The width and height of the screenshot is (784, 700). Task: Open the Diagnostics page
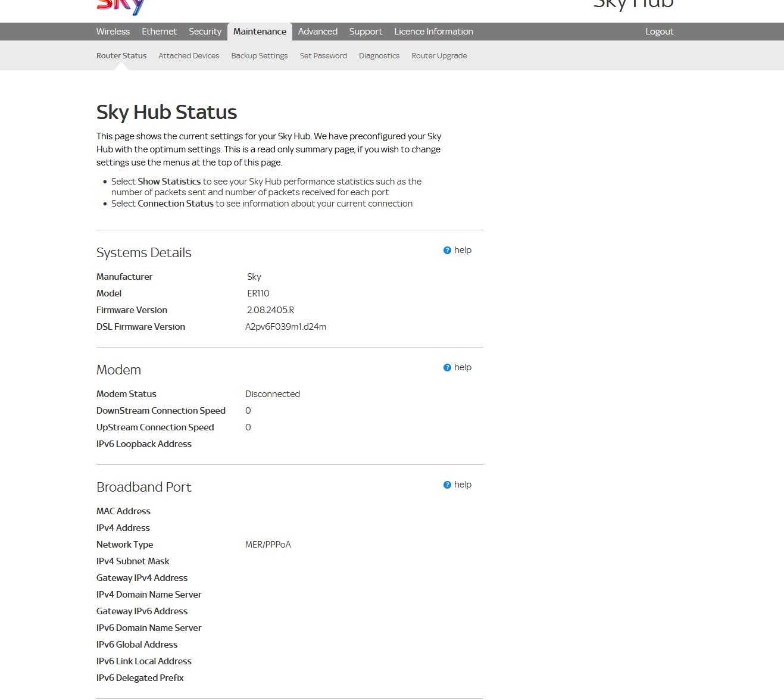coord(379,56)
